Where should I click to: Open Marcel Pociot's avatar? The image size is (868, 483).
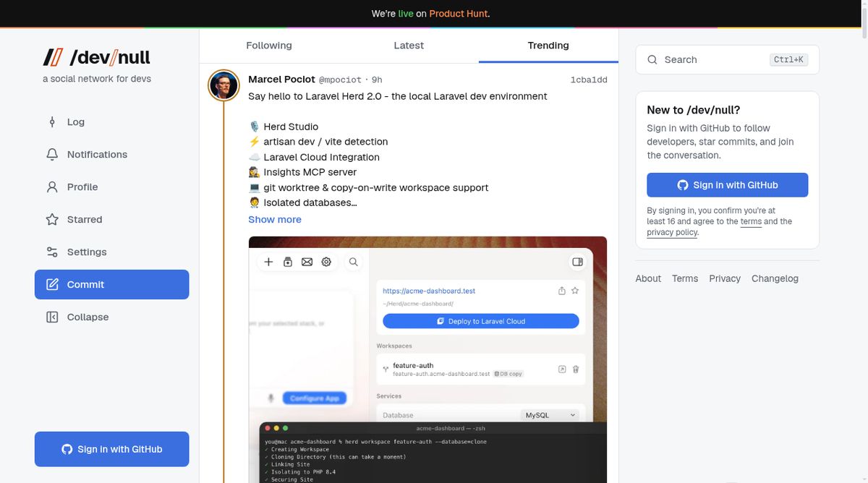[x=224, y=85]
